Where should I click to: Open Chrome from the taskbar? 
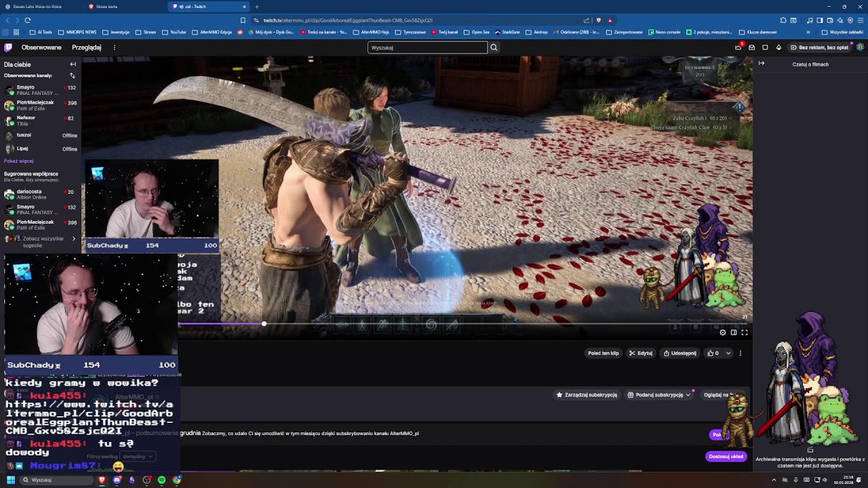pos(177,480)
